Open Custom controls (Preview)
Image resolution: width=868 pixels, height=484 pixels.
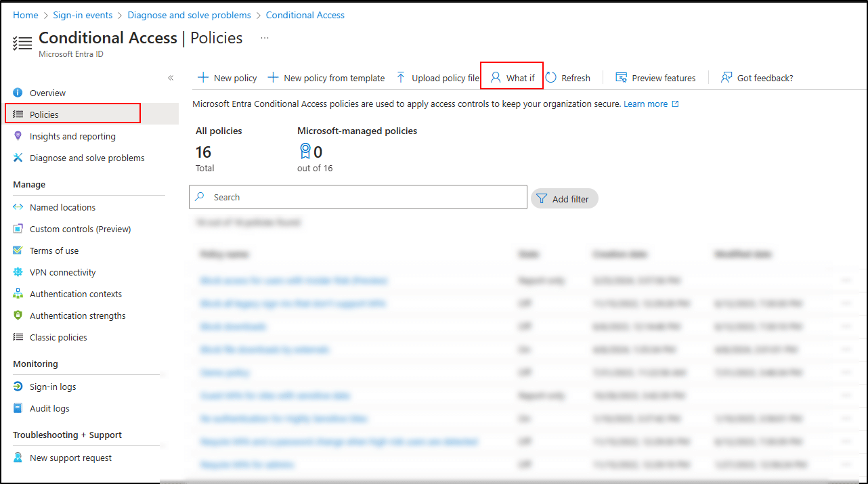click(x=80, y=229)
